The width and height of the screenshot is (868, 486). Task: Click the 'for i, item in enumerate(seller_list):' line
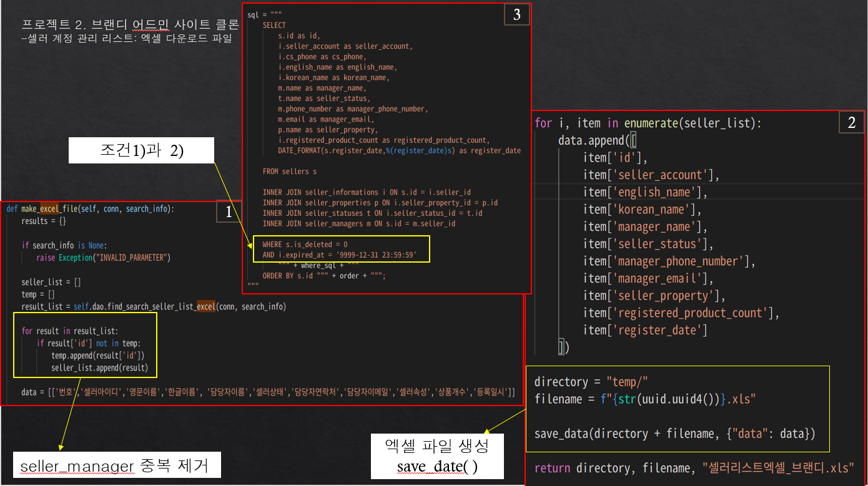648,124
